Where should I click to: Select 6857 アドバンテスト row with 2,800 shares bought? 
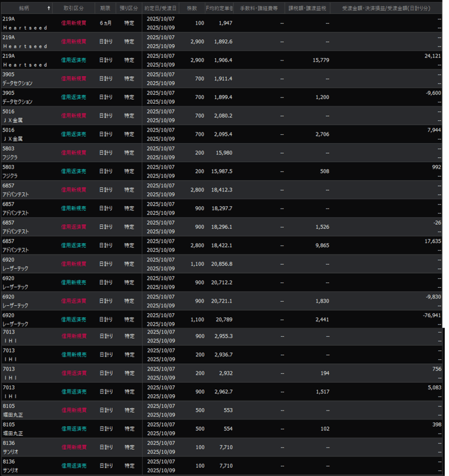tap(223, 190)
